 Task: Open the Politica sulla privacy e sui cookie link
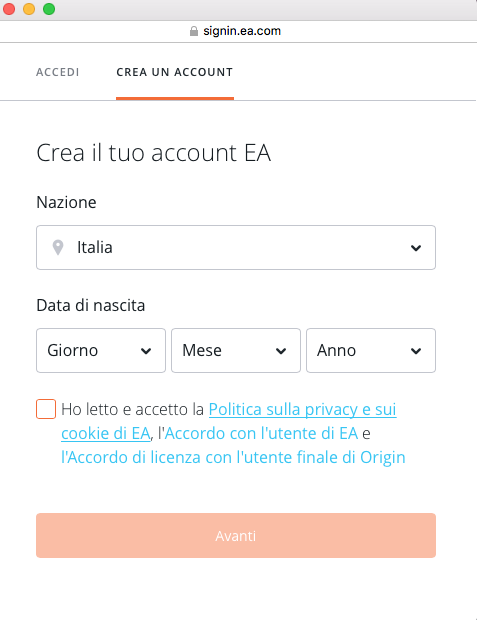coord(229,422)
